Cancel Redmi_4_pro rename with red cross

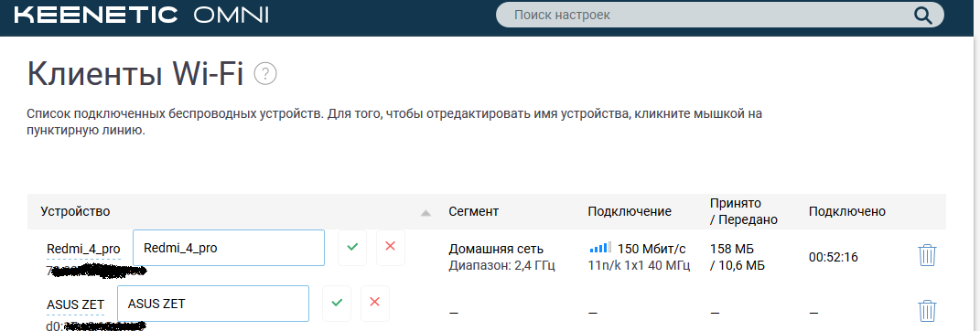391,247
